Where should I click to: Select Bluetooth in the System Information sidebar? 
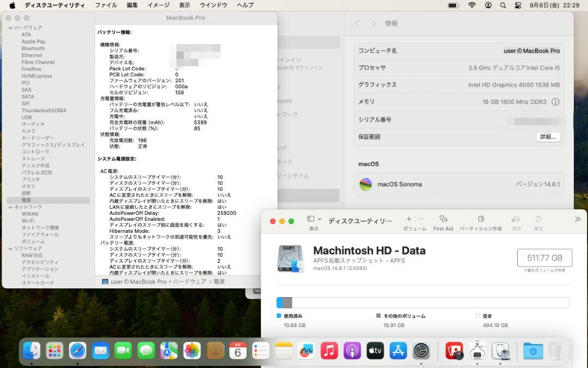33,49
